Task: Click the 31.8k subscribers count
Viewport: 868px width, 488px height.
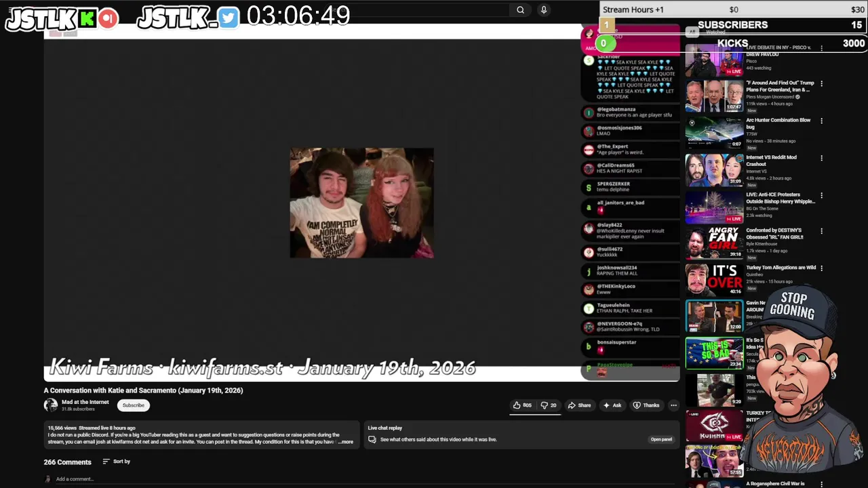Action: 78,409
